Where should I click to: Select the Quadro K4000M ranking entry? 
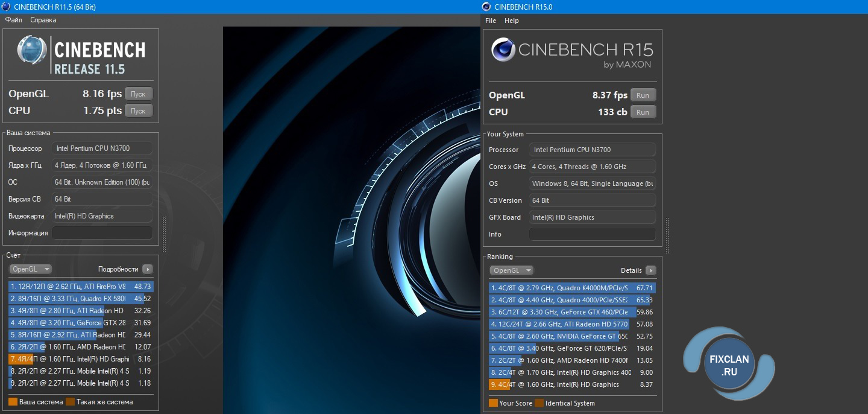571,288
